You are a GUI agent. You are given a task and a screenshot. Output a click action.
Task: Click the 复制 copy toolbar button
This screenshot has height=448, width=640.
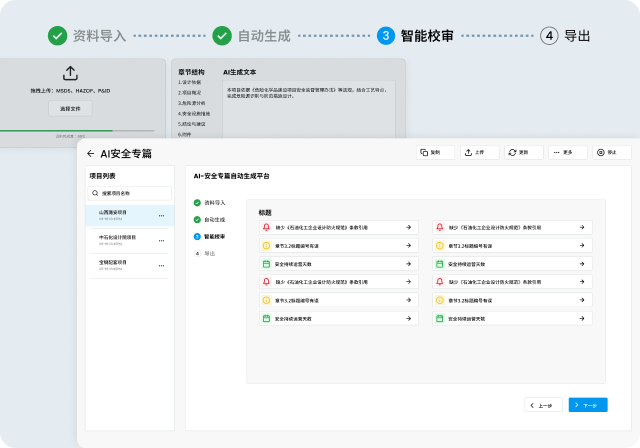[x=435, y=152]
